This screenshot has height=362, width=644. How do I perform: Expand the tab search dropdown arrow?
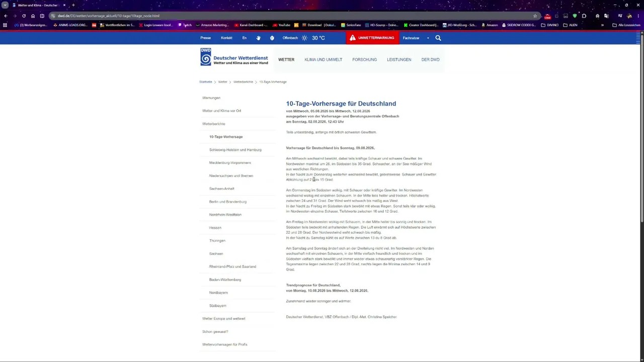(5, 5)
